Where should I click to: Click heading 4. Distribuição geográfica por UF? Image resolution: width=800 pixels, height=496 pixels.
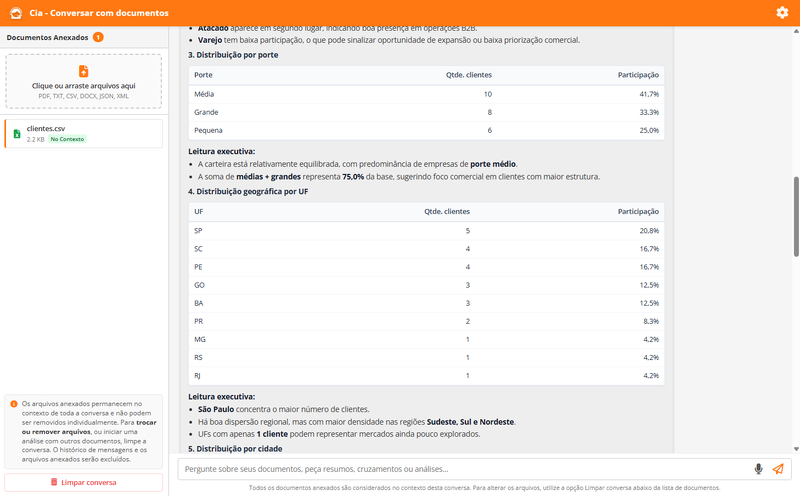[248, 191]
